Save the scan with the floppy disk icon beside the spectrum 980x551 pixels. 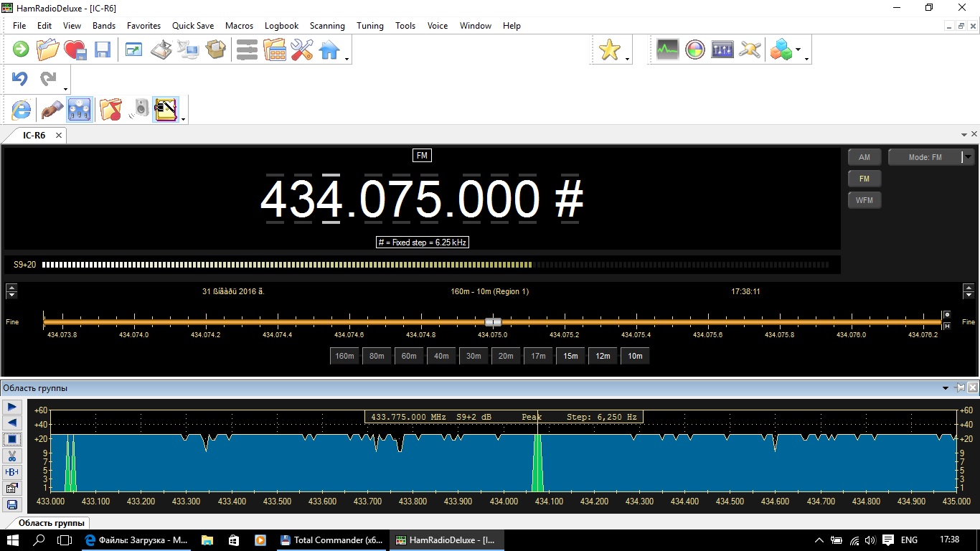click(x=12, y=505)
